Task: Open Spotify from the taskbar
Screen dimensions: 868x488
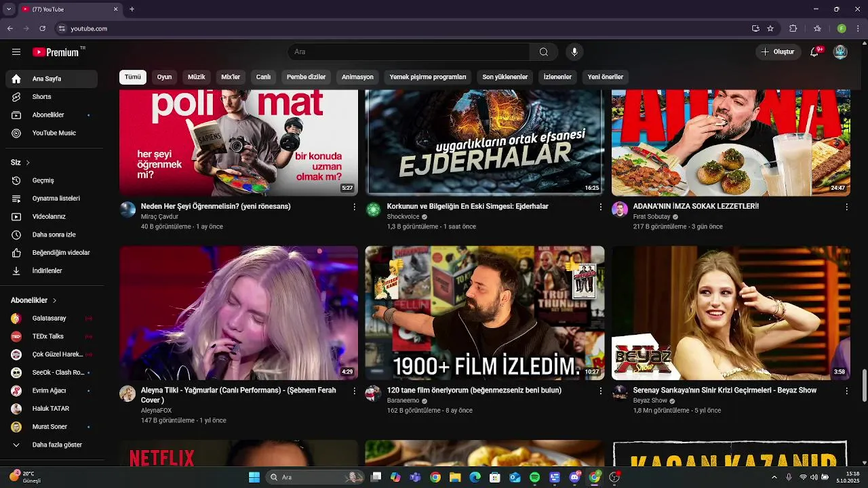Action: tap(534, 477)
